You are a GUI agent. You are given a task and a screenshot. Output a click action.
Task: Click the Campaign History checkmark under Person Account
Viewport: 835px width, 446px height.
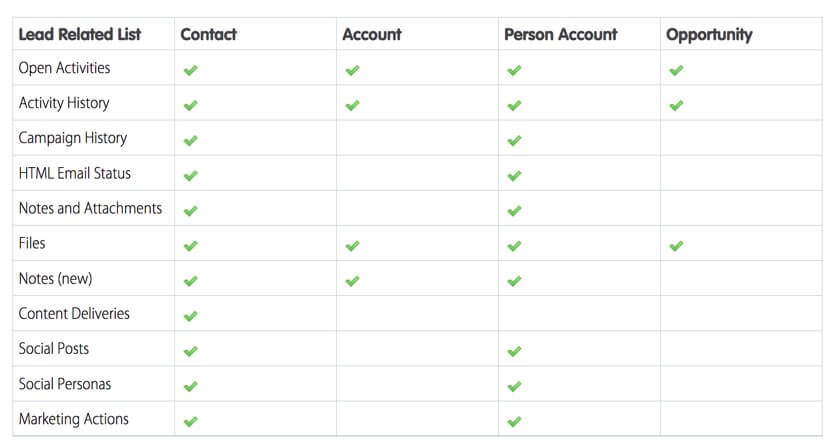pos(514,140)
